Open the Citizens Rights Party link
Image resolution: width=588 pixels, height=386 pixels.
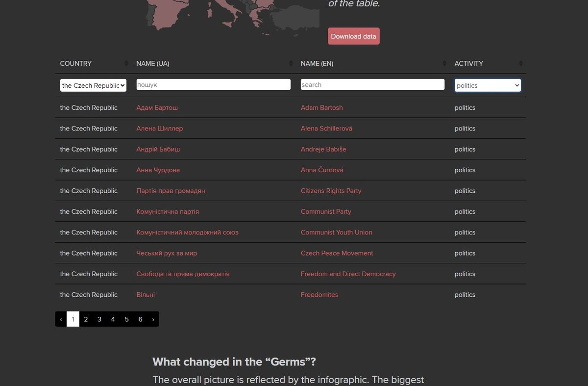click(331, 191)
